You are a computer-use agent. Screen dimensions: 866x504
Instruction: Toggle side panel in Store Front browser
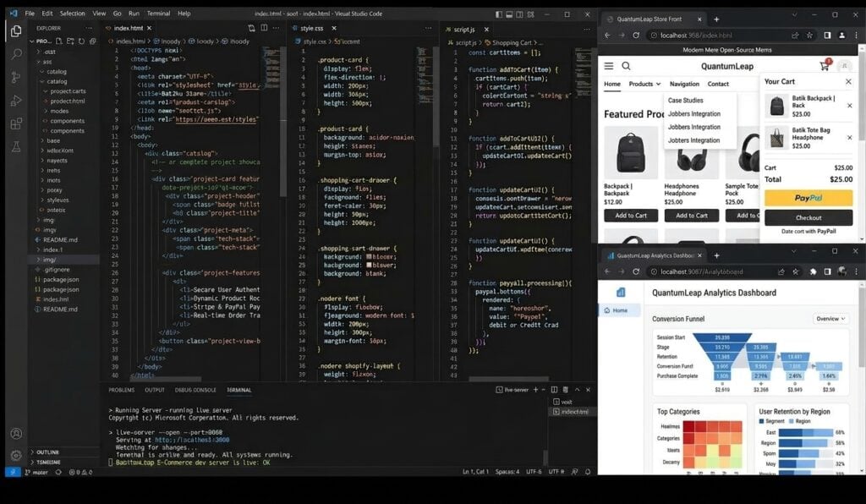click(x=827, y=35)
